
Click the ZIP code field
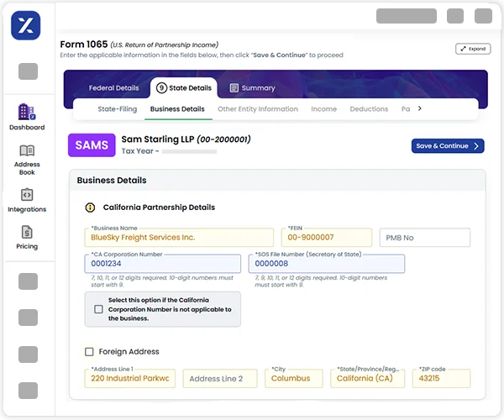(441, 378)
